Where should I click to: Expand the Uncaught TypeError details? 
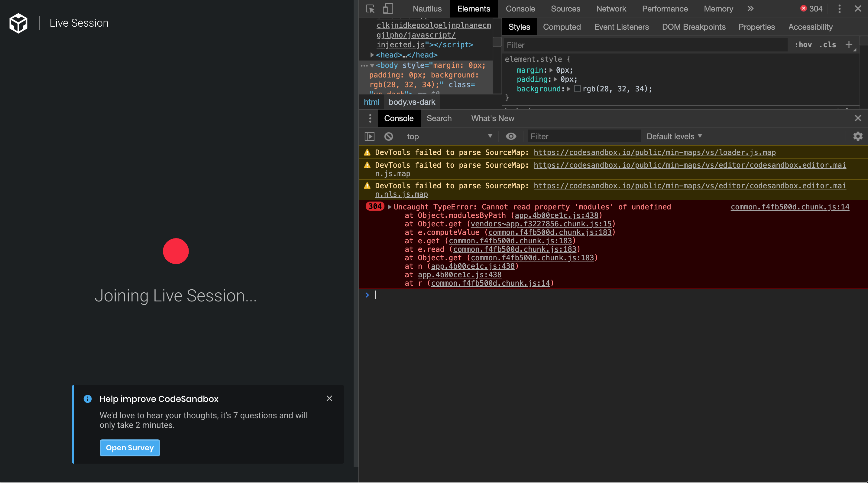pos(390,207)
